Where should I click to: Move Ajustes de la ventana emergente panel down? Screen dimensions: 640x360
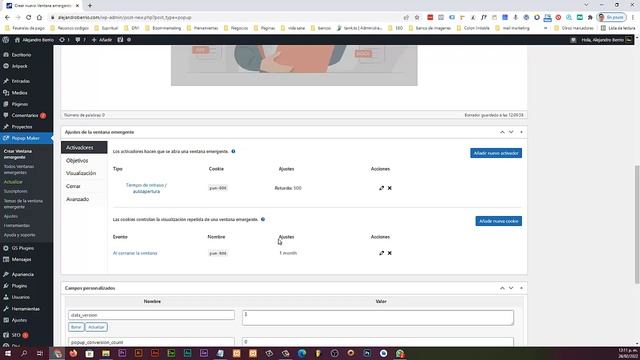[x=511, y=132]
